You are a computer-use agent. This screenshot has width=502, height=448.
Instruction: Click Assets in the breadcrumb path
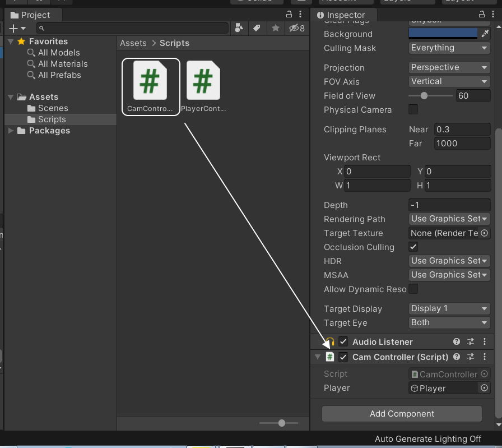click(x=133, y=43)
